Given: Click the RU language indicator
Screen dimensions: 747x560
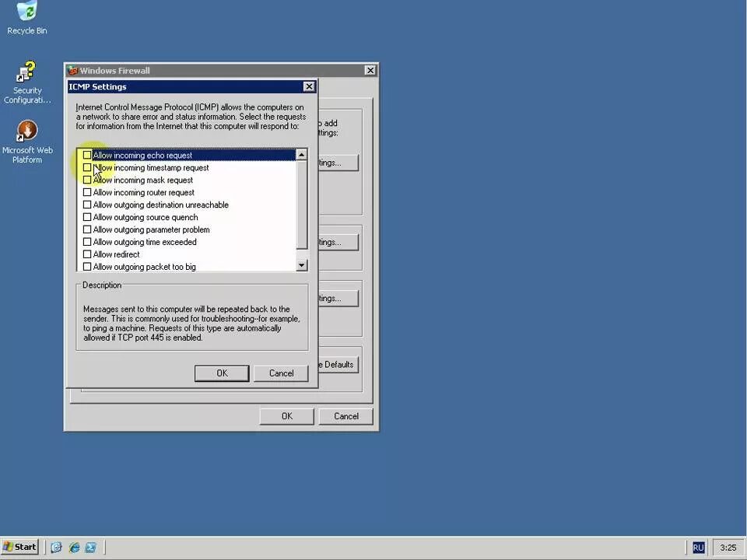Looking at the screenshot, I should (698, 548).
